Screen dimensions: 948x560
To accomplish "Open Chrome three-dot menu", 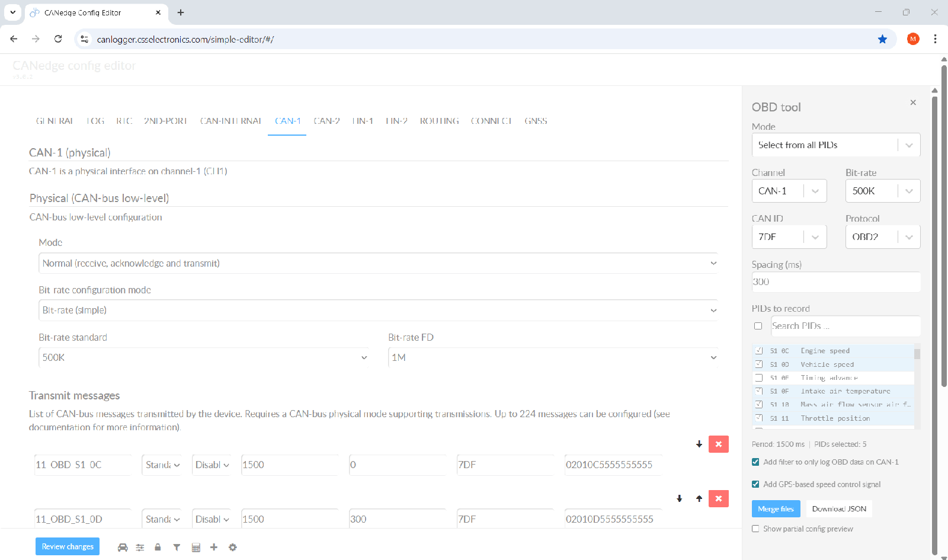I will click(935, 39).
